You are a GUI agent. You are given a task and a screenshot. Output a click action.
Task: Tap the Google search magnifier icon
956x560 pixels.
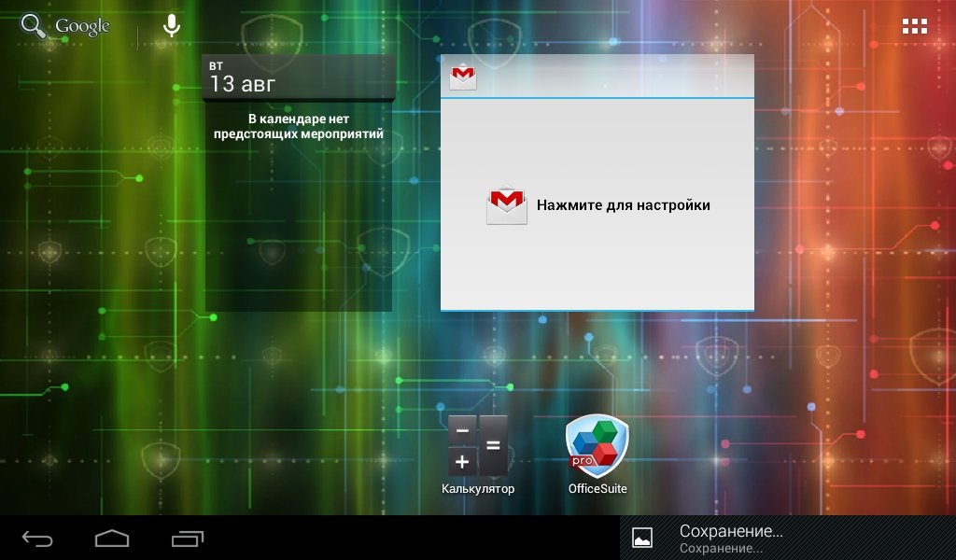tap(34, 26)
